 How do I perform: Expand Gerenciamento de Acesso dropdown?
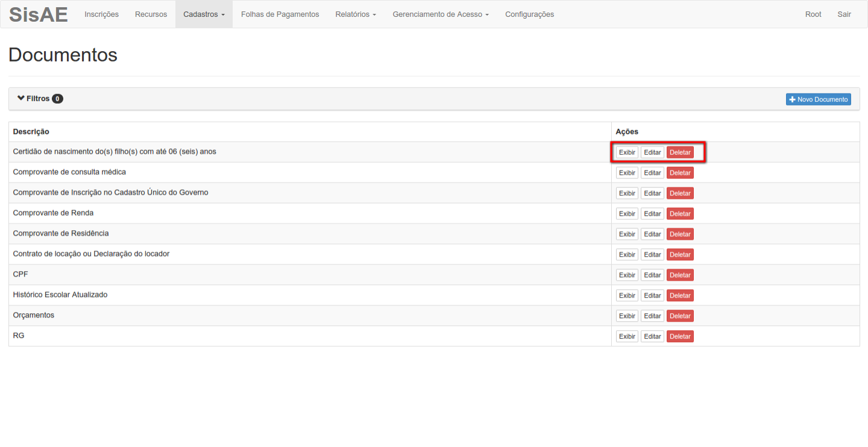point(441,14)
